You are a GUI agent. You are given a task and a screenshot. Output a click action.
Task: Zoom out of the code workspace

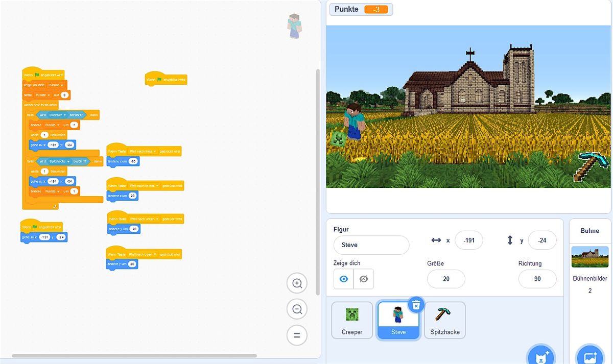point(297,309)
